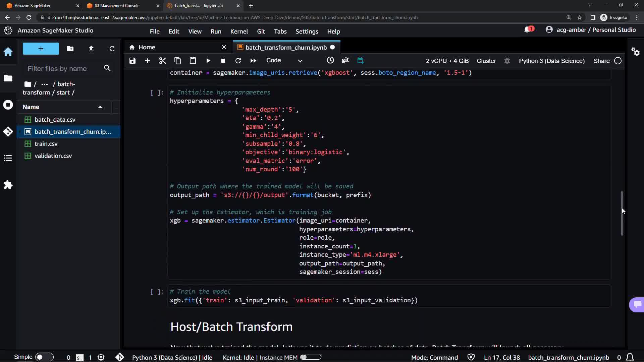Open the Code cell type dropdown
The width and height of the screenshot is (644, 362).
pyautogui.click(x=284, y=61)
